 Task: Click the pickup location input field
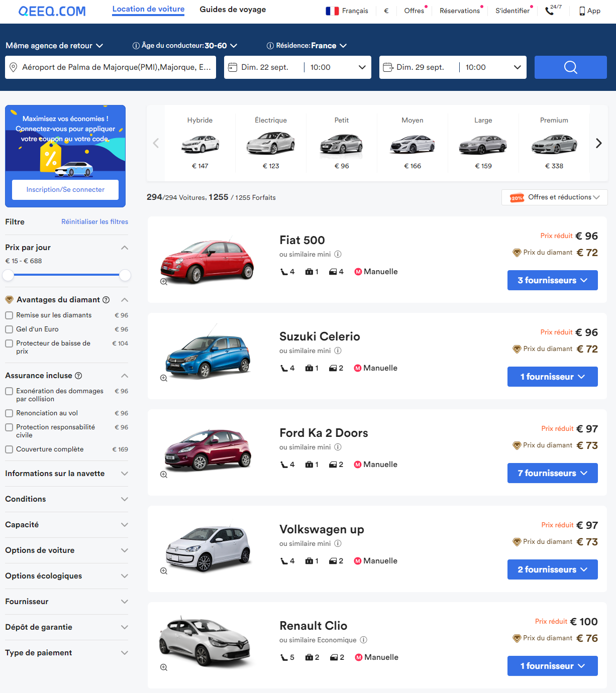[x=111, y=67]
